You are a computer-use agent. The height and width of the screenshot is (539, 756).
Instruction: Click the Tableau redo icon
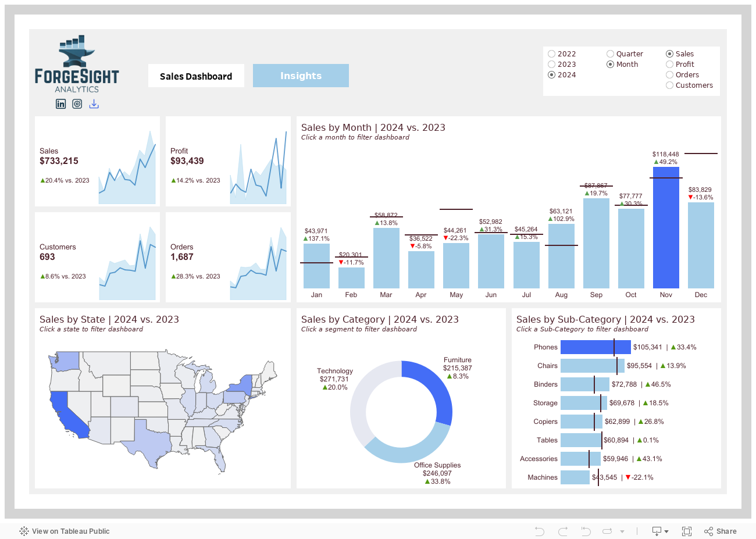pos(563,531)
